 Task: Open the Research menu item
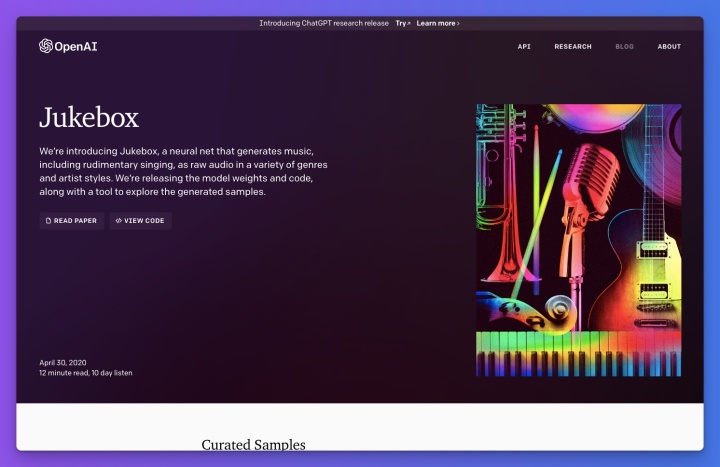[x=573, y=46]
